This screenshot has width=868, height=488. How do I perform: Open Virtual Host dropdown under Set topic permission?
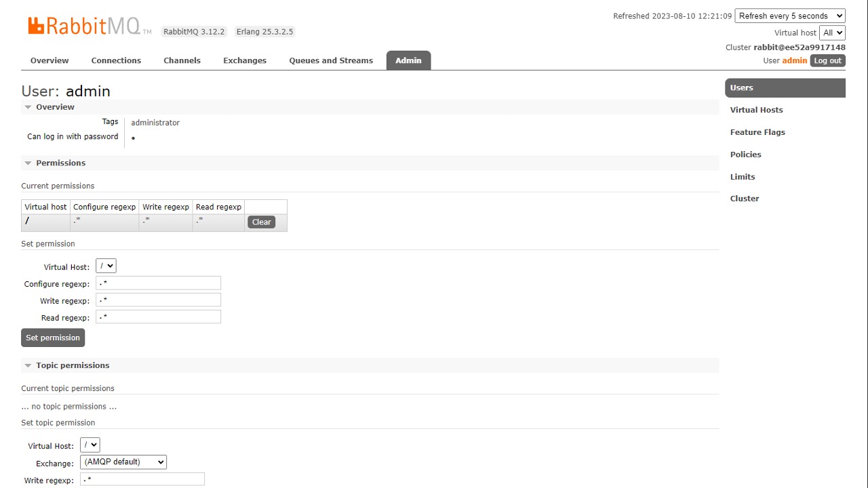90,445
